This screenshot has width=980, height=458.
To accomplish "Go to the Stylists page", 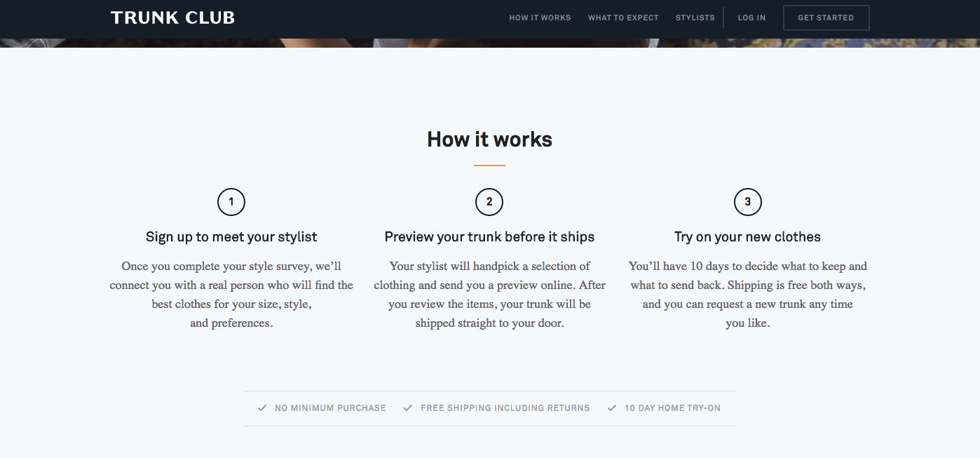I will point(695,18).
